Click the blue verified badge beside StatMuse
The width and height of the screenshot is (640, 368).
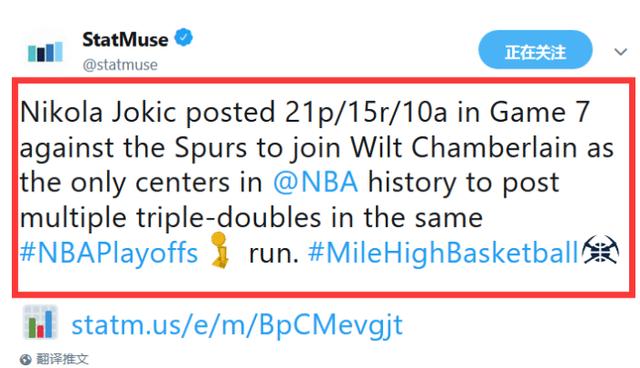point(184,38)
